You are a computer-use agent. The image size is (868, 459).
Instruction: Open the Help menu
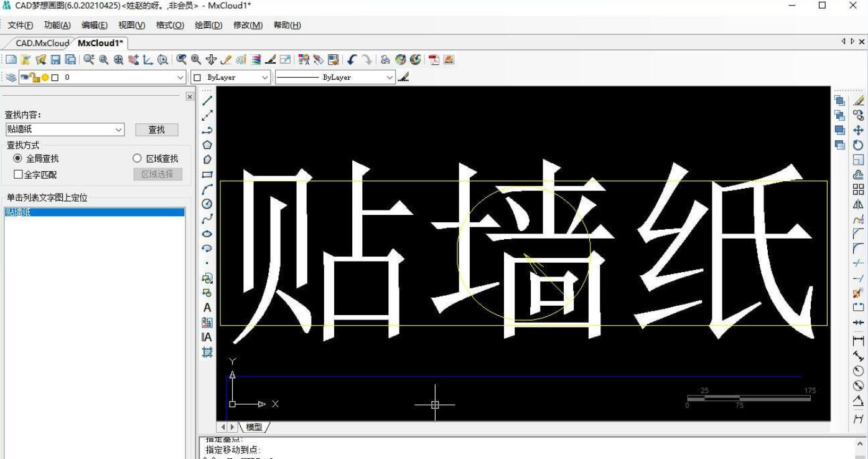tap(287, 25)
